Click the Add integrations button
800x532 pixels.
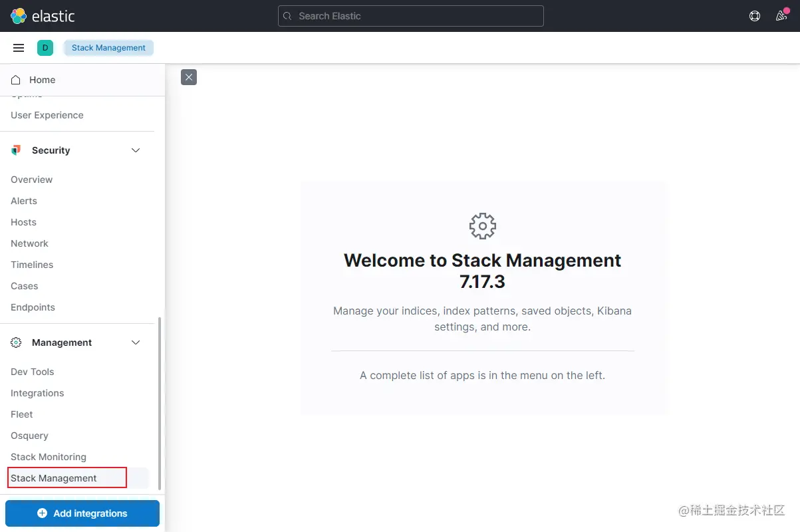82,513
